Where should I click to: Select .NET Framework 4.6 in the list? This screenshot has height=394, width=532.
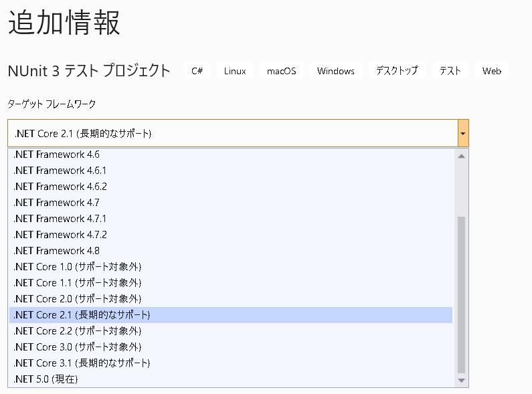pos(231,155)
